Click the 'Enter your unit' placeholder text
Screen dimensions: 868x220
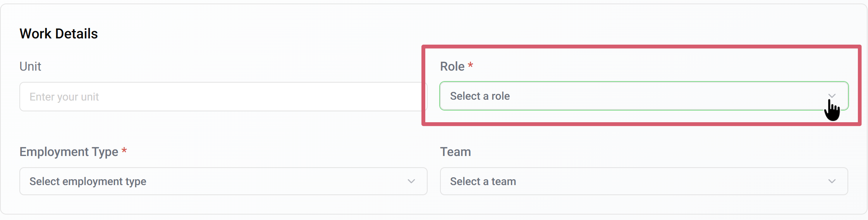tap(64, 97)
